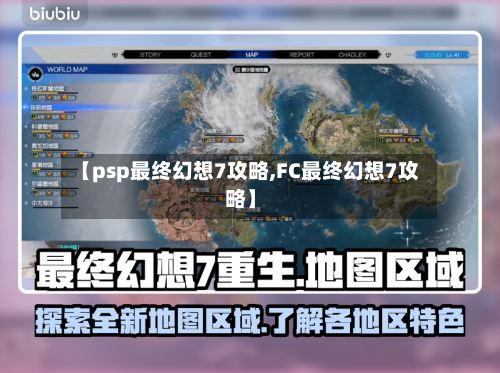Click red fiend icon under 貢加加地區 list entry
This screenshot has height=373, width=500.
(x=65, y=155)
